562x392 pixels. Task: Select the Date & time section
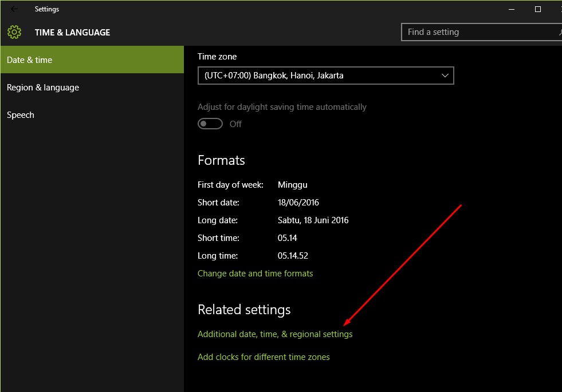pyautogui.click(x=29, y=60)
